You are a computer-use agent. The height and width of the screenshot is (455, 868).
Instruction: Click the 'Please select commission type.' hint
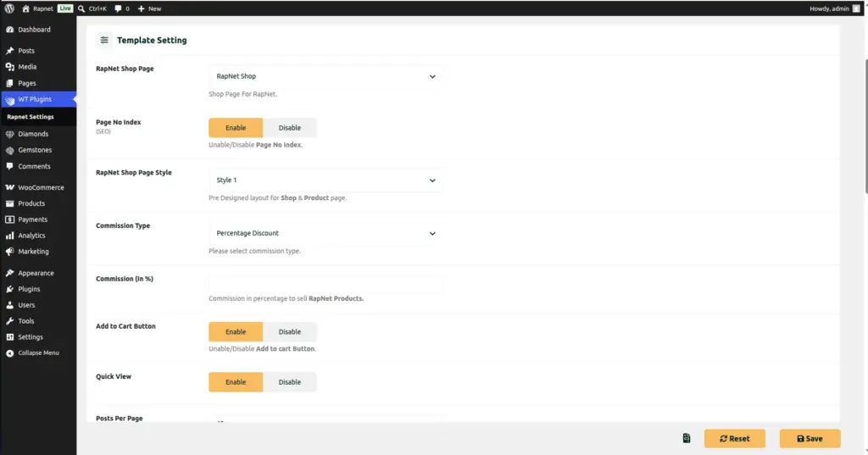[254, 251]
